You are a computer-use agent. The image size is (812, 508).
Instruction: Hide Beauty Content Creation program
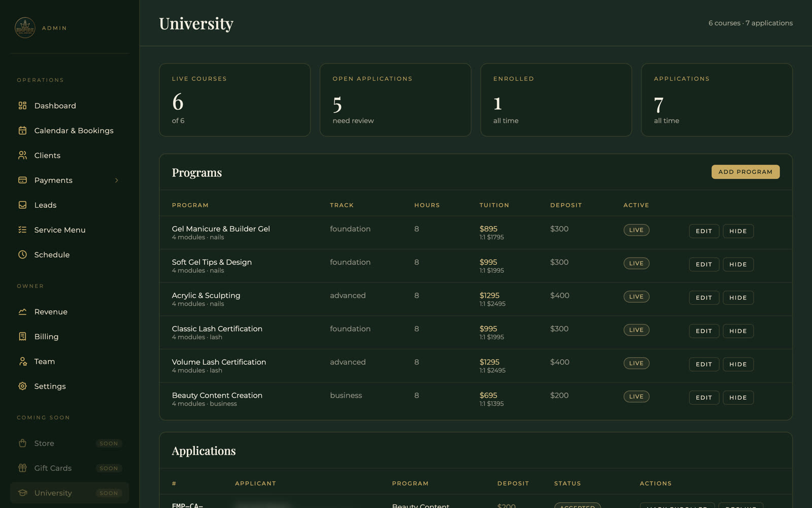point(738,398)
